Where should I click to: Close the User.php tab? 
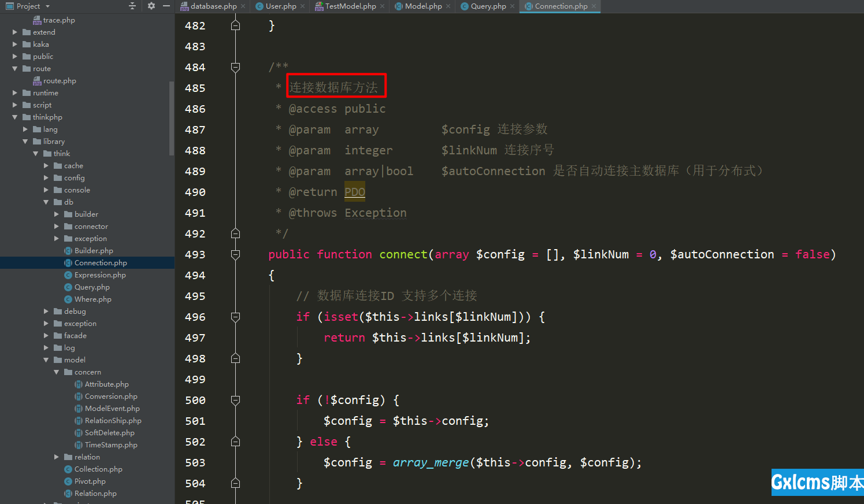coord(302,6)
